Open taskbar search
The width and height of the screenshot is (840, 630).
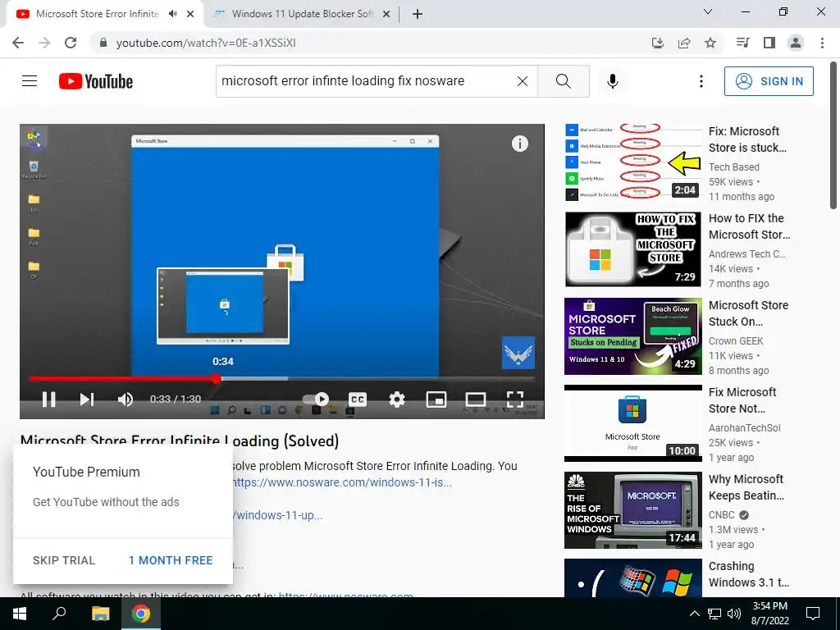(59, 614)
